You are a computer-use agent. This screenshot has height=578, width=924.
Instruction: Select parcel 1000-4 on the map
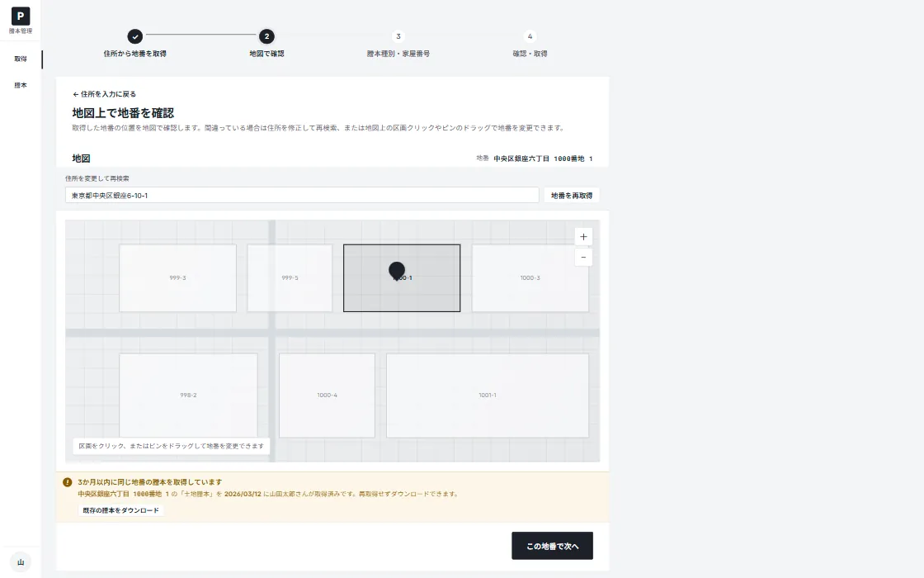(x=327, y=396)
